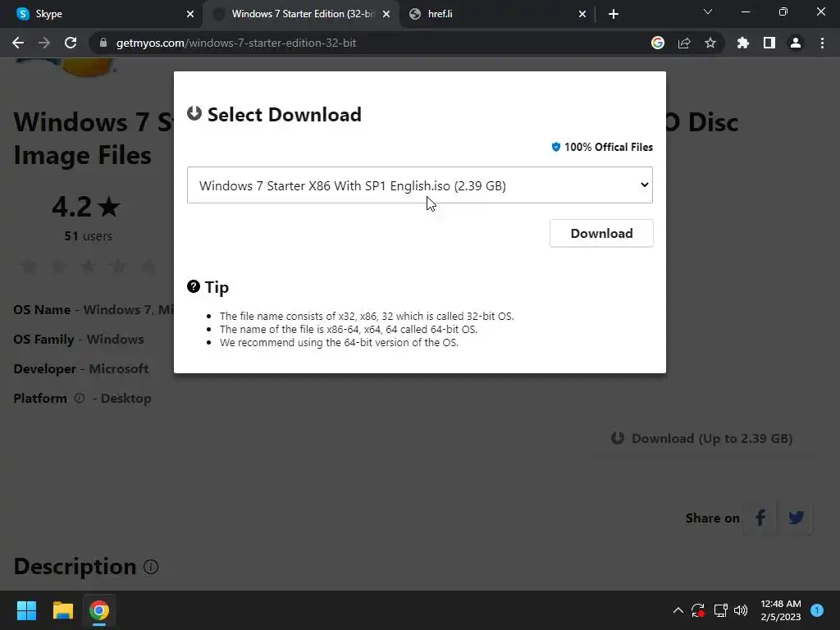Open the Extensions puzzle icon
The image size is (840, 630).
point(743,43)
